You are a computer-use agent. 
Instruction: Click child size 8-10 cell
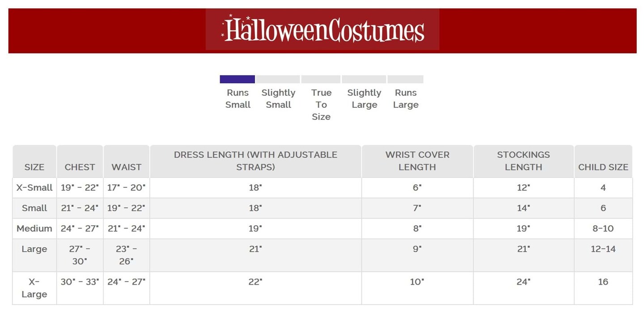coord(603,228)
